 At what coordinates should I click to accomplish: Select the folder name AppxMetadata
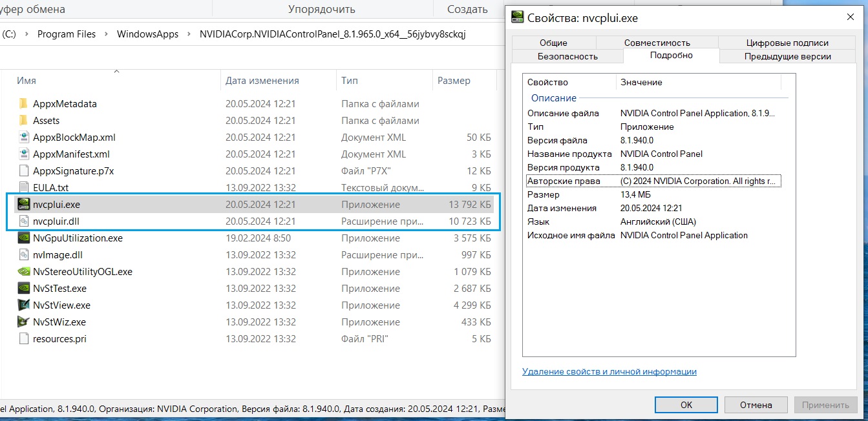[65, 104]
